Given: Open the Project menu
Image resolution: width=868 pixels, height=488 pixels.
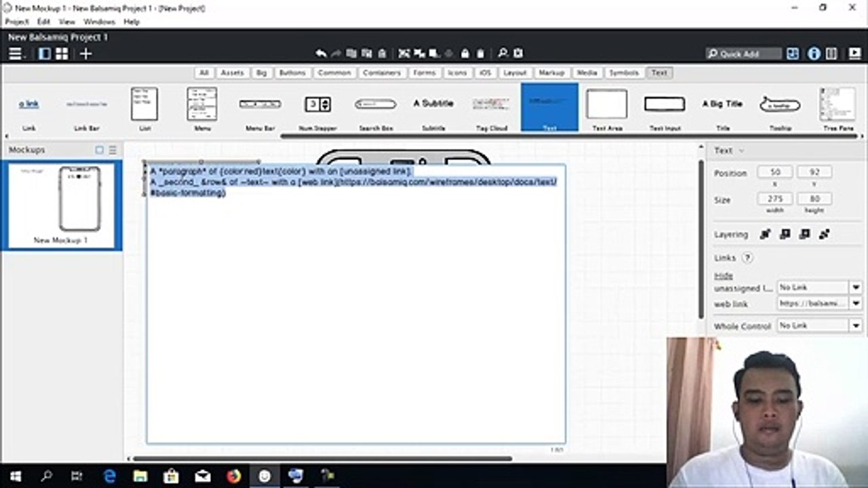Looking at the screenshot, I should [x=17, y=22].
